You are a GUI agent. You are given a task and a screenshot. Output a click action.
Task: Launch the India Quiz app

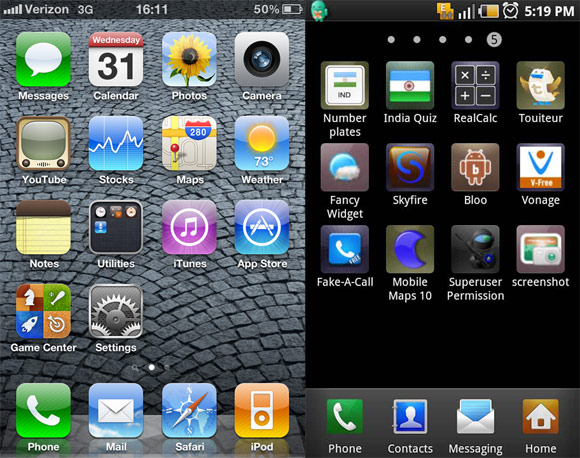pos(410,85)
